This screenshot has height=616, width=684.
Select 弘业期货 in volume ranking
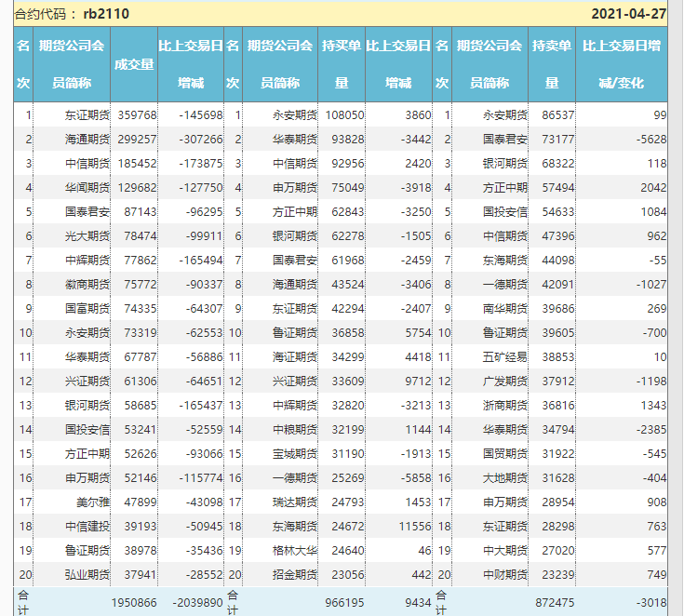pos(87,575)
